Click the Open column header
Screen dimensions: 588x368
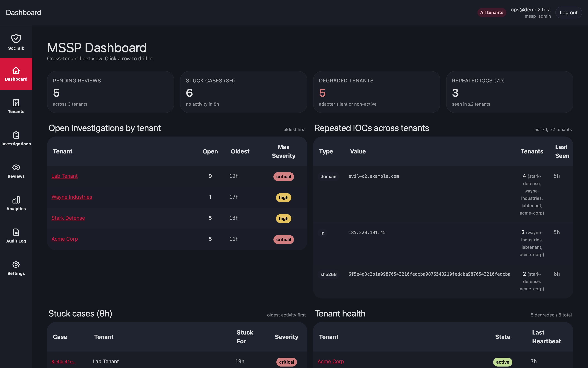click(x=210, y=151)
